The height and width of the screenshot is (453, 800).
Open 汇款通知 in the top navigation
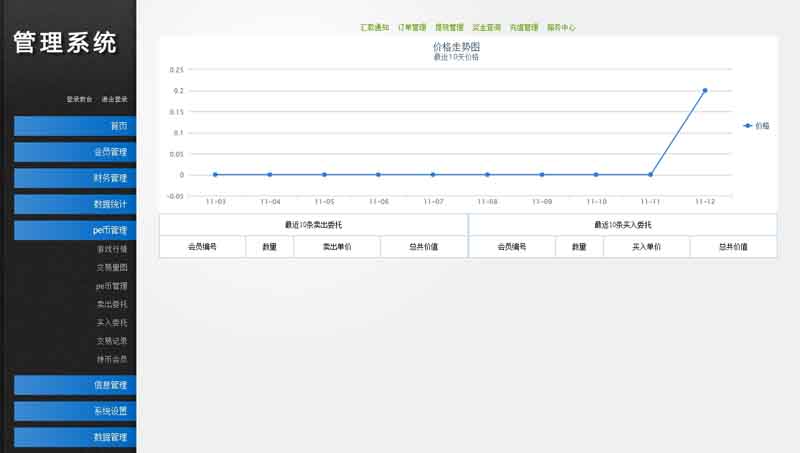[x=375, y=28]
